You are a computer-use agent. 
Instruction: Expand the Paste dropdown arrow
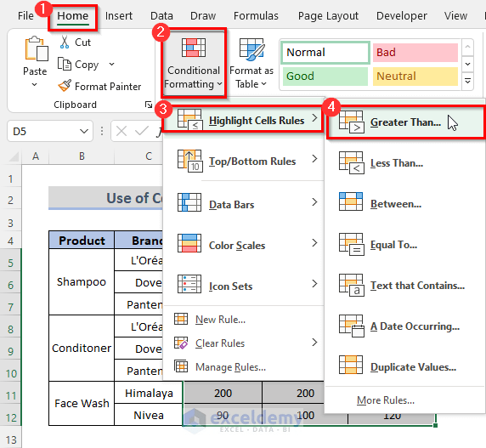click(x=34, y=84)
